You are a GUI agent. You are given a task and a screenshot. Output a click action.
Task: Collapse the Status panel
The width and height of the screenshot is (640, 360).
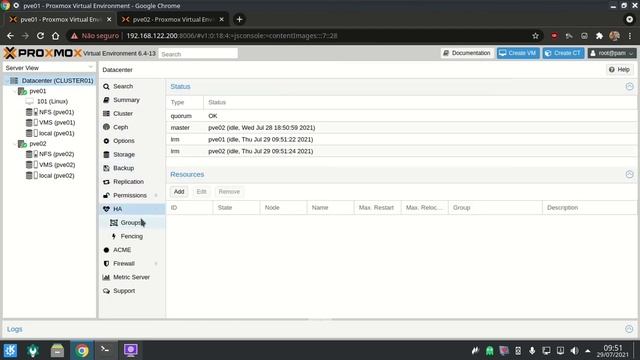(629, 87)
